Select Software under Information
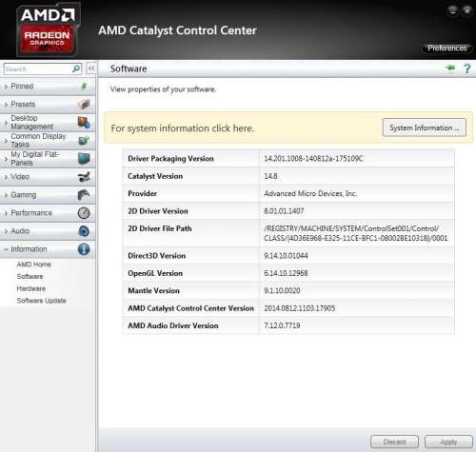Image resolution: width=476 pixels, height=452 pixels. (x=30, y=277)
